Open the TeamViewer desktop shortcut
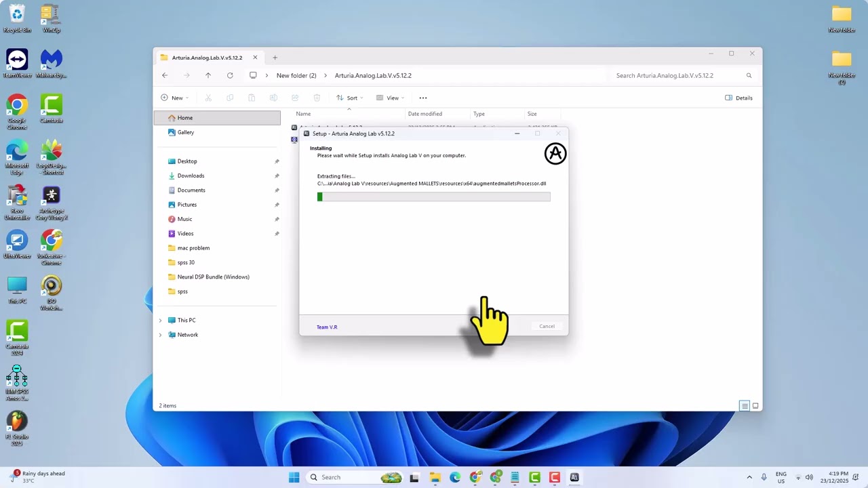 click(x=17, y=63)
